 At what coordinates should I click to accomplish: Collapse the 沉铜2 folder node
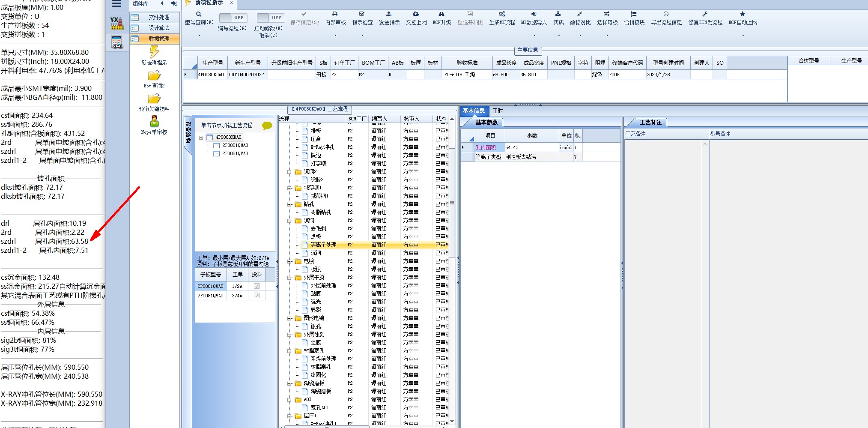290,172
